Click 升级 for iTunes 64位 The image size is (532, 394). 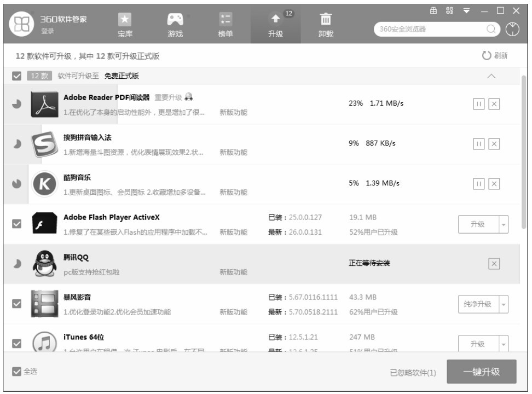point(478,344)
